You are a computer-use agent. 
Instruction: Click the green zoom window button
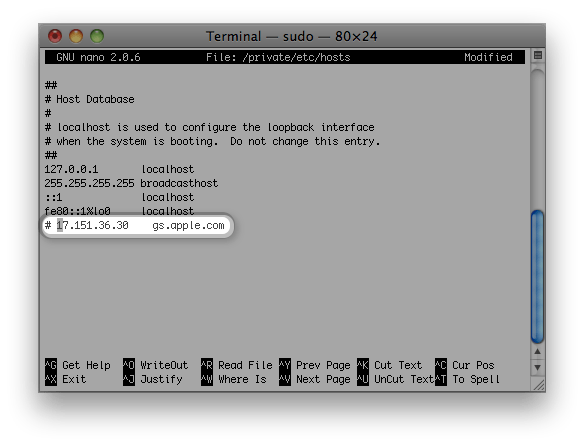(97, 36)
